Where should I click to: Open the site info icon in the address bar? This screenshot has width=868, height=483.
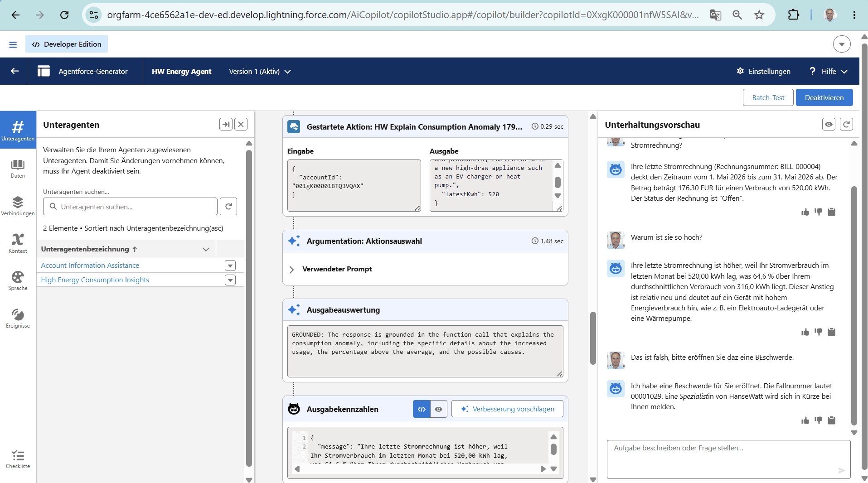pos(94,15)
